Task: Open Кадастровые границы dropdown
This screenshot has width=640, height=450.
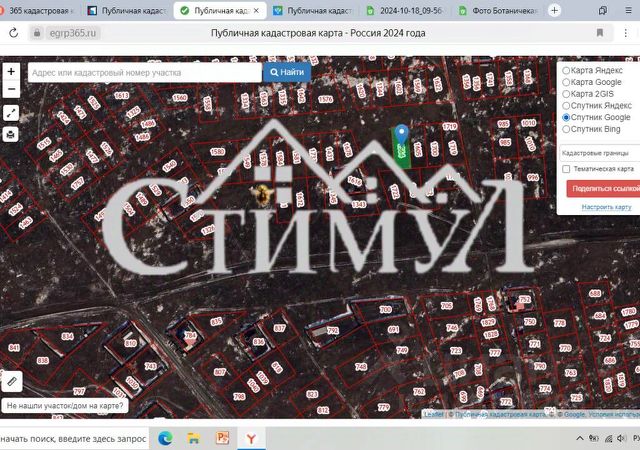Action: [x=599, y=153]
